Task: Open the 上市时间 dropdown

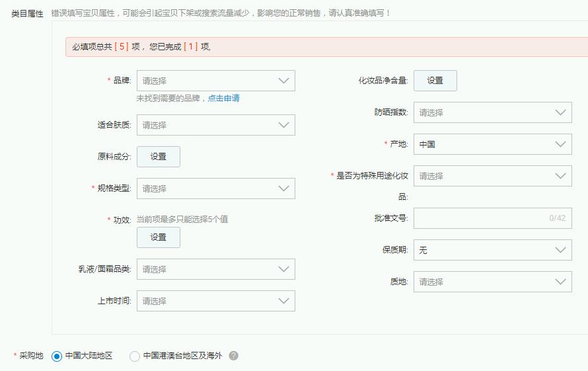Action: pos(215,301)
